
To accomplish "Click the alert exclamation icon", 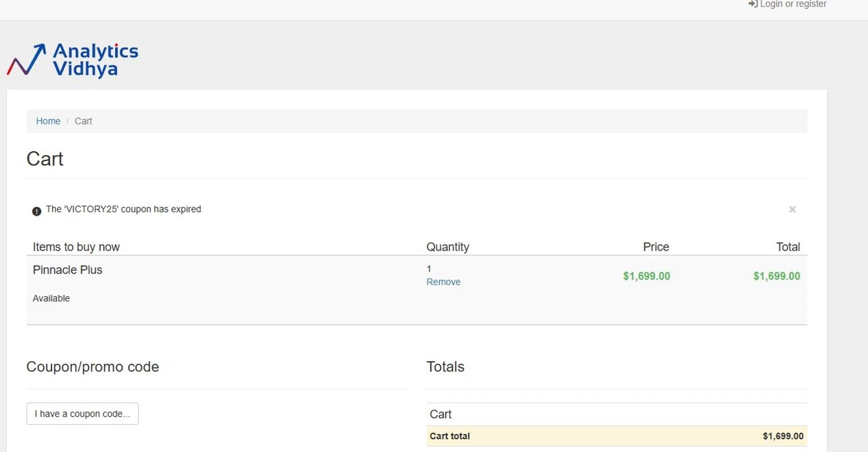I will (x=36, y=211).
